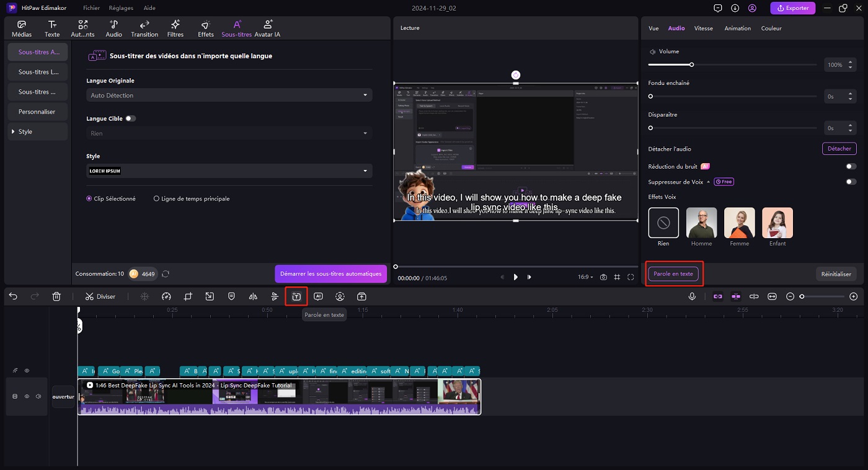This screenshot has height=470, width=868.
Task: Switch to the Vitesse tab
Action: [703, 29]
